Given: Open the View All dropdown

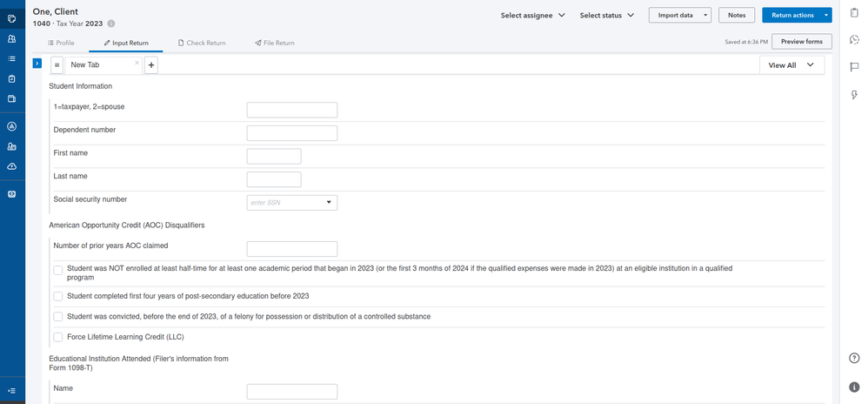Looking at the screenshot, I should coord(791,64).
